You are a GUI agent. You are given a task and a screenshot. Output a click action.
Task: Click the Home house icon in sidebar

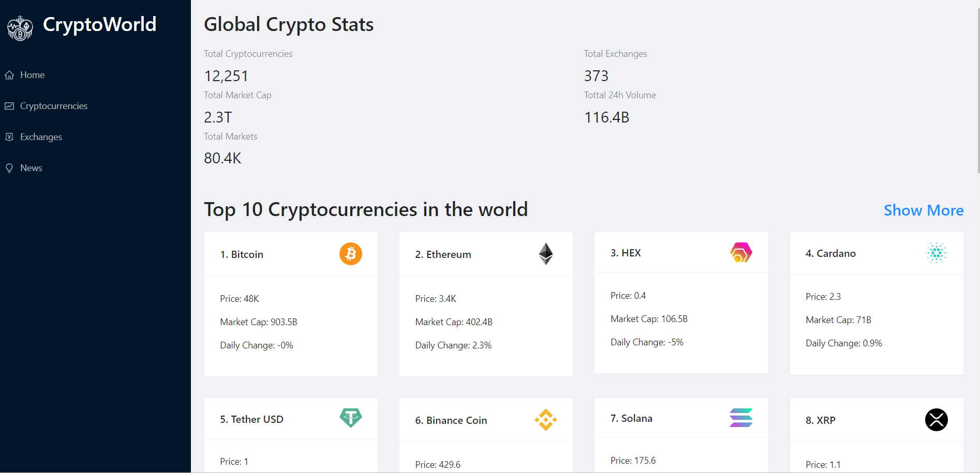9,75
